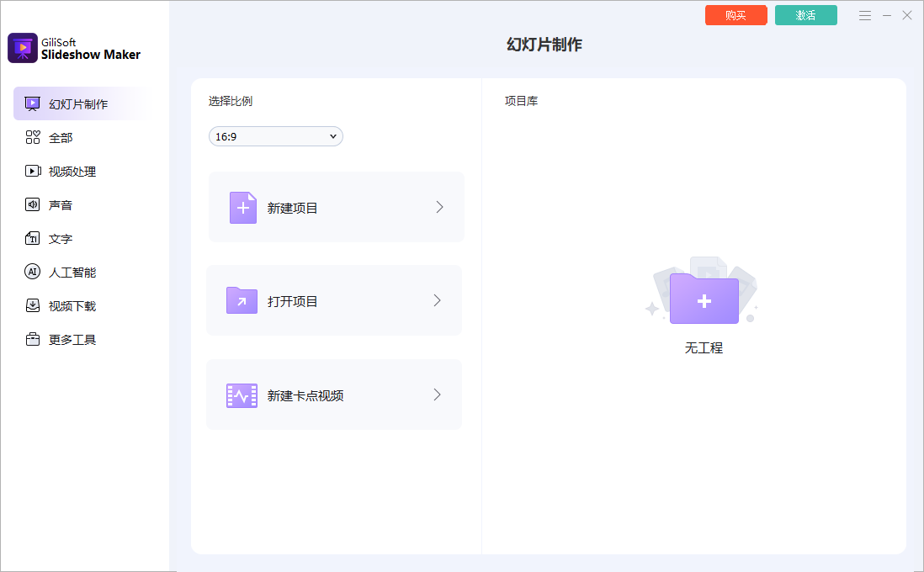Open the 选择比例 16:9 dropdown
924x572 pixels.
pyautogui.click(x=276, y=136)
